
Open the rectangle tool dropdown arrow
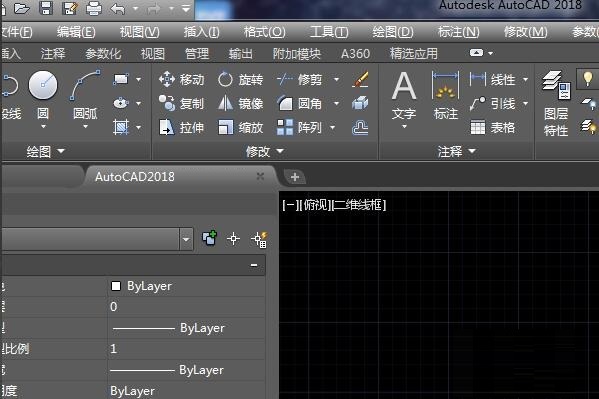[138, 79]
